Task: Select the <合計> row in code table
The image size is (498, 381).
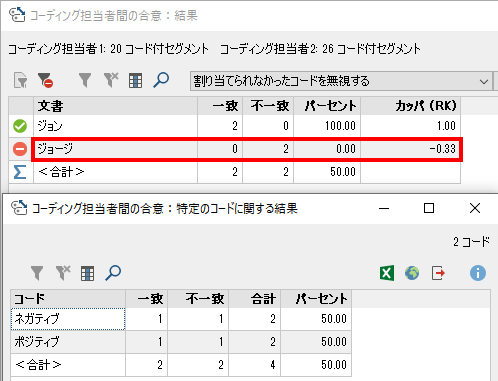Action: click(181, 365)
